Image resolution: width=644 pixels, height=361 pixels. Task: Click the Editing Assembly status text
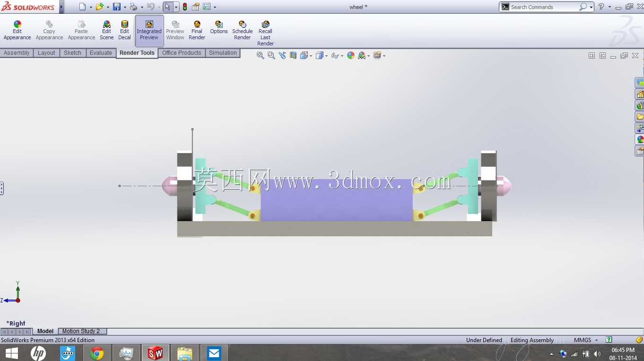(532, 340)
